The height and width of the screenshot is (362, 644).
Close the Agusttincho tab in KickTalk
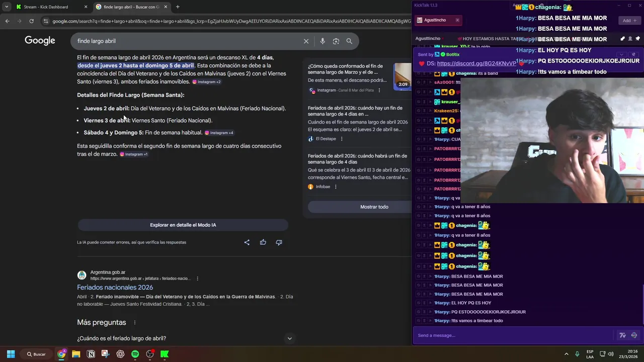coord(457,20)
